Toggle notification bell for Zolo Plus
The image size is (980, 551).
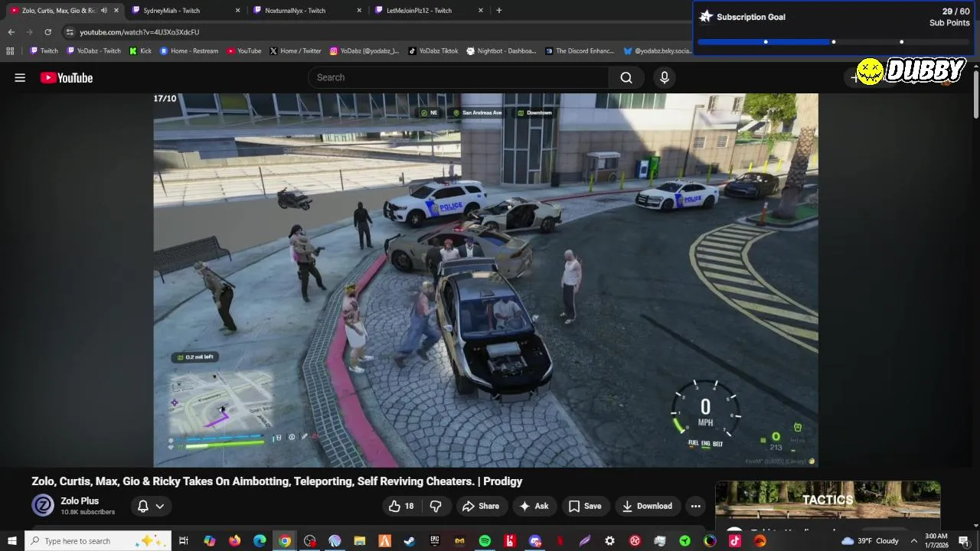(x=142, y=506)
